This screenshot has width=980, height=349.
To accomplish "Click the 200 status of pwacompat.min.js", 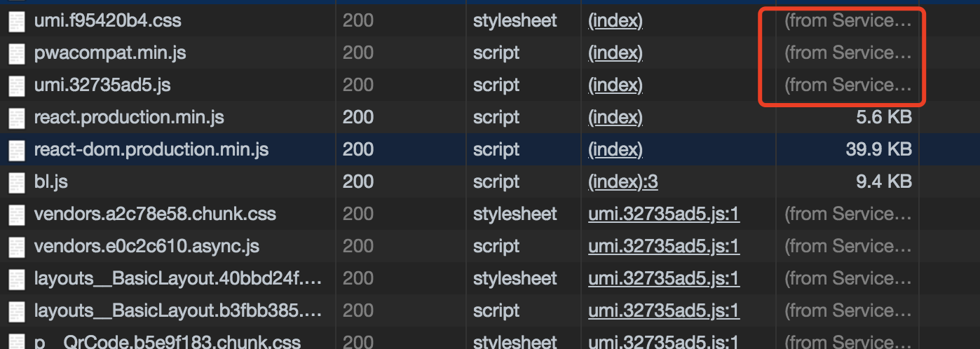I will tap(358, 53).
